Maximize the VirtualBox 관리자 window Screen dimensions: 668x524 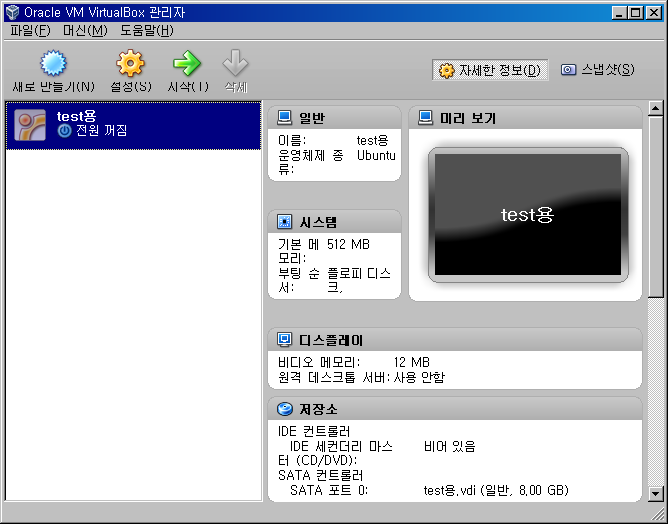click(635, 13)
